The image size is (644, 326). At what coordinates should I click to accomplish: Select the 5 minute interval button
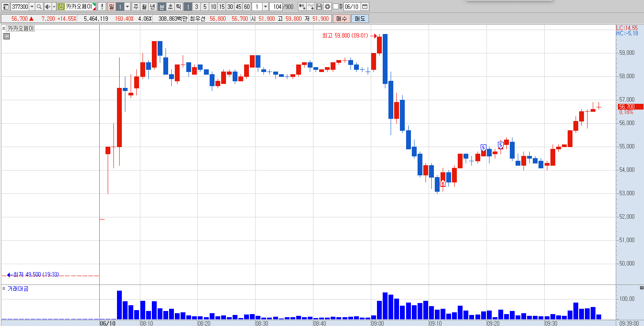pyautogui.click(x=205, y=7)
